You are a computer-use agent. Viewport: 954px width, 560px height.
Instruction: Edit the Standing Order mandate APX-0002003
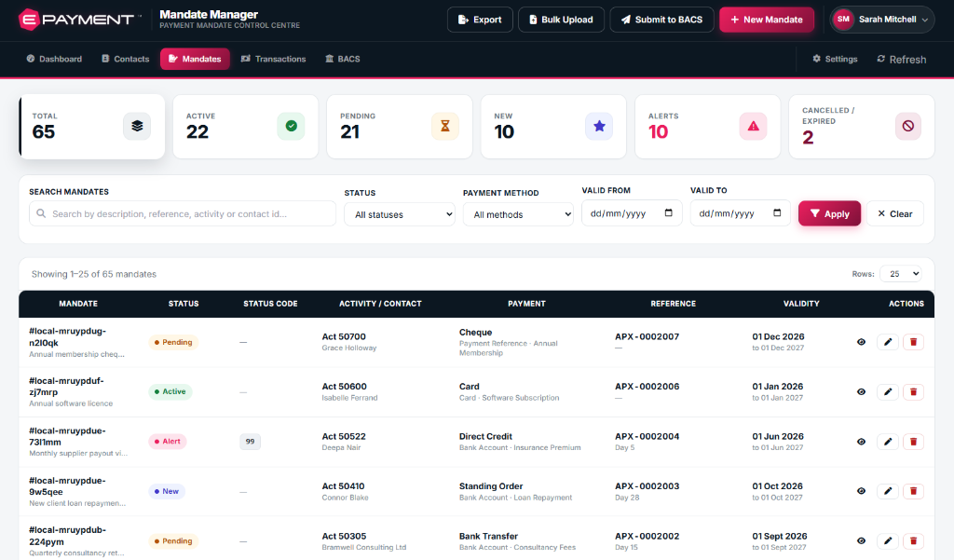pos(888,491)
